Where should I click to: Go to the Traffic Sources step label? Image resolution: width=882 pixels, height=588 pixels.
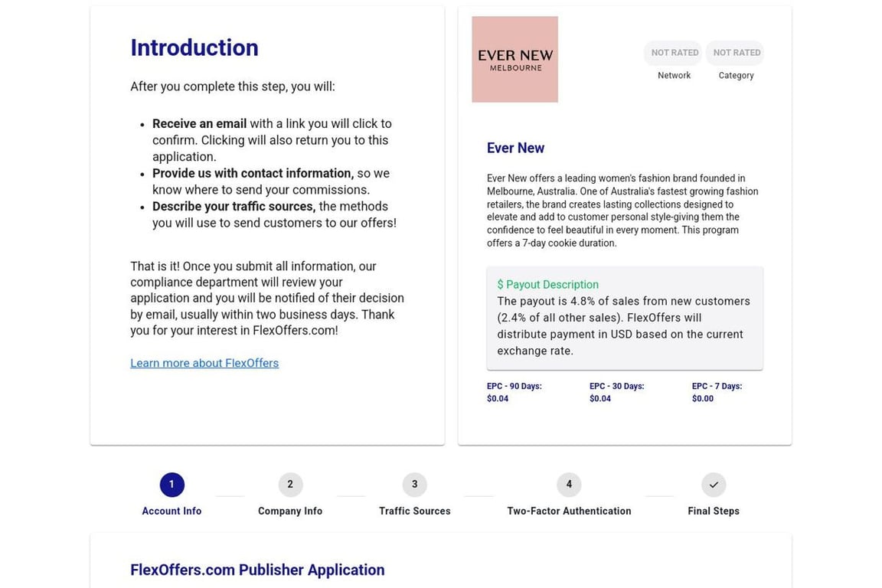click(x=414, y=511)
